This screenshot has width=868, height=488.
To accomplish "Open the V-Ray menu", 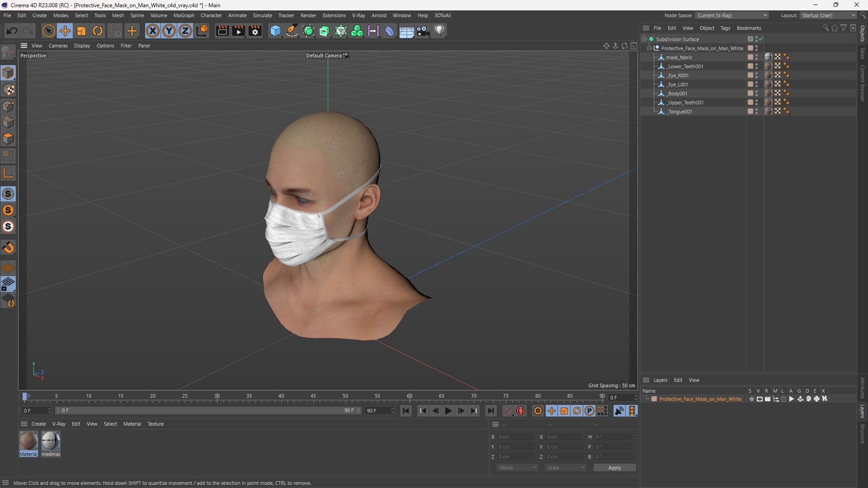I will pyautogui.click(x=359, y=15).
